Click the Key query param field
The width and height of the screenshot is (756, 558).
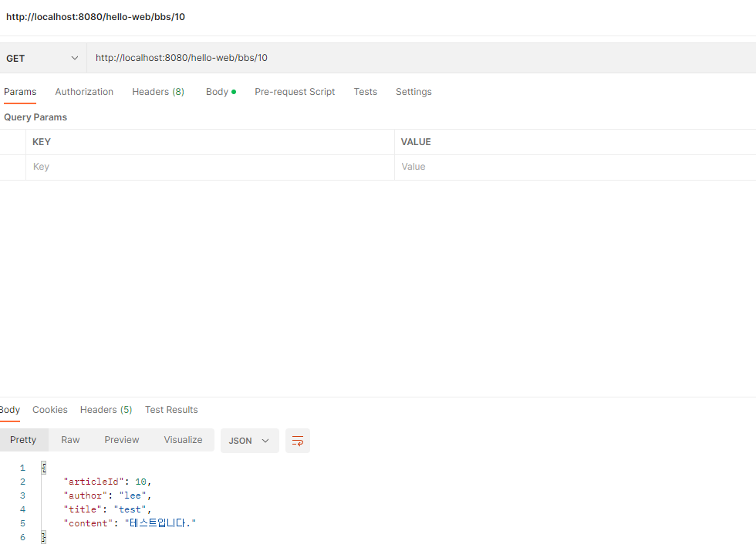click(208, 167)
